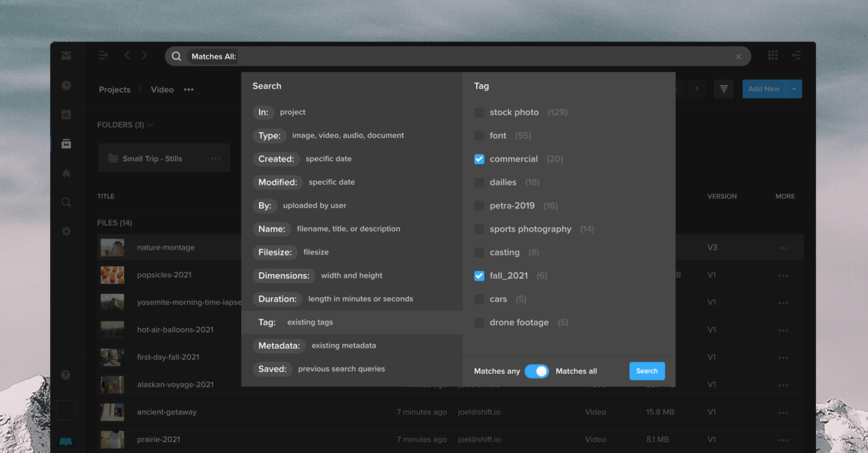Open the nature-montage thumbnail
This screenshot has height=453, width=868.
coord(112,248)
